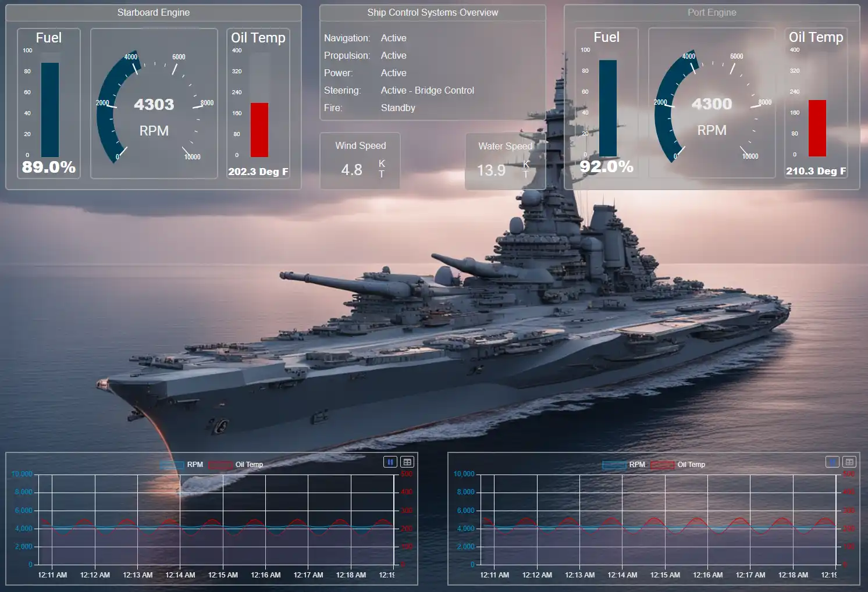
Task: Click the pause icon on the starboard engine chart
Action: [389, 461]
